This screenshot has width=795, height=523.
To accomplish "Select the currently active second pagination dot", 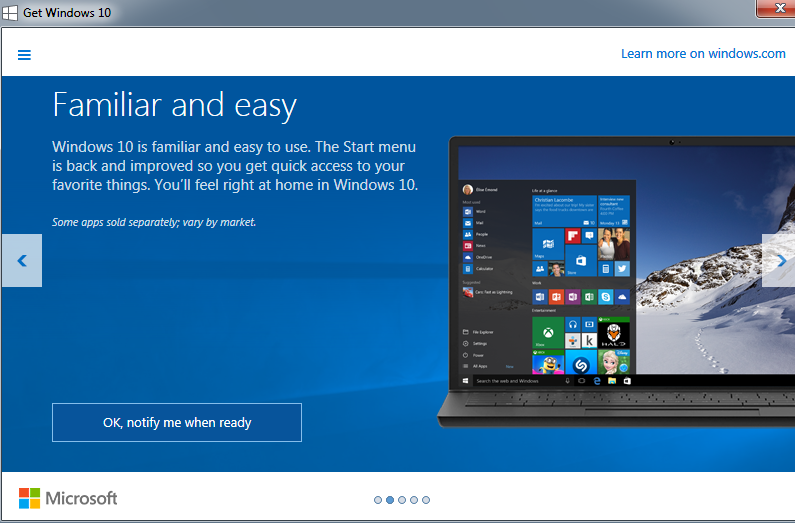I will (390, 499).
